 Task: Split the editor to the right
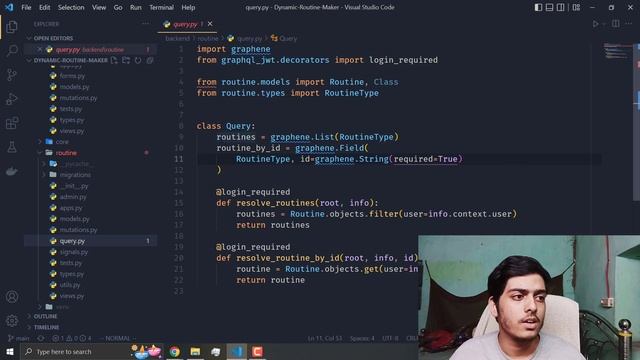[x=616, y=24]
